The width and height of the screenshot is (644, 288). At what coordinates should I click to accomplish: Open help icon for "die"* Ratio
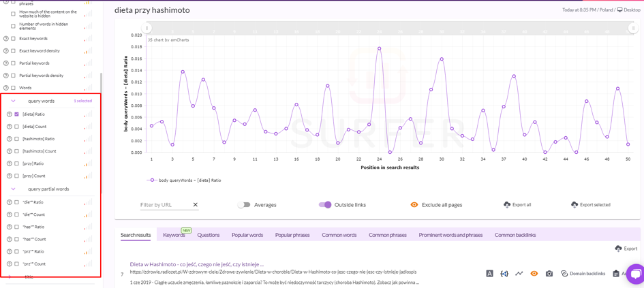(9, 202)
